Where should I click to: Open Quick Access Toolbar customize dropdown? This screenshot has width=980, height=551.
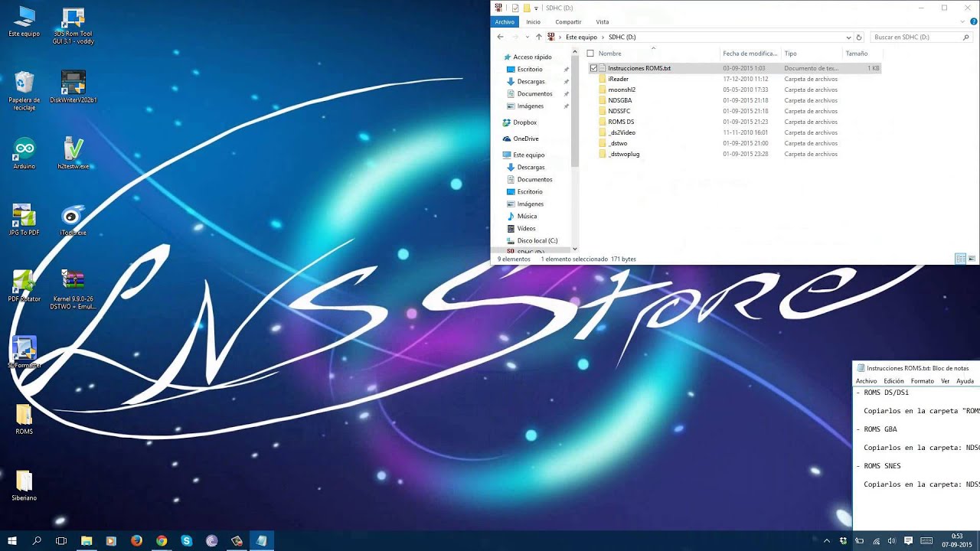point(536,8)
